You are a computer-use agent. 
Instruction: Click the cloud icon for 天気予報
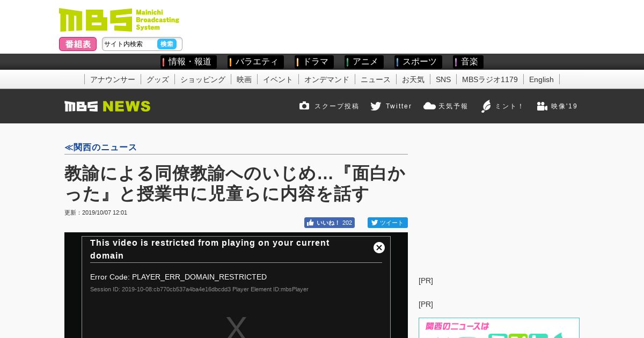(429, 106)
